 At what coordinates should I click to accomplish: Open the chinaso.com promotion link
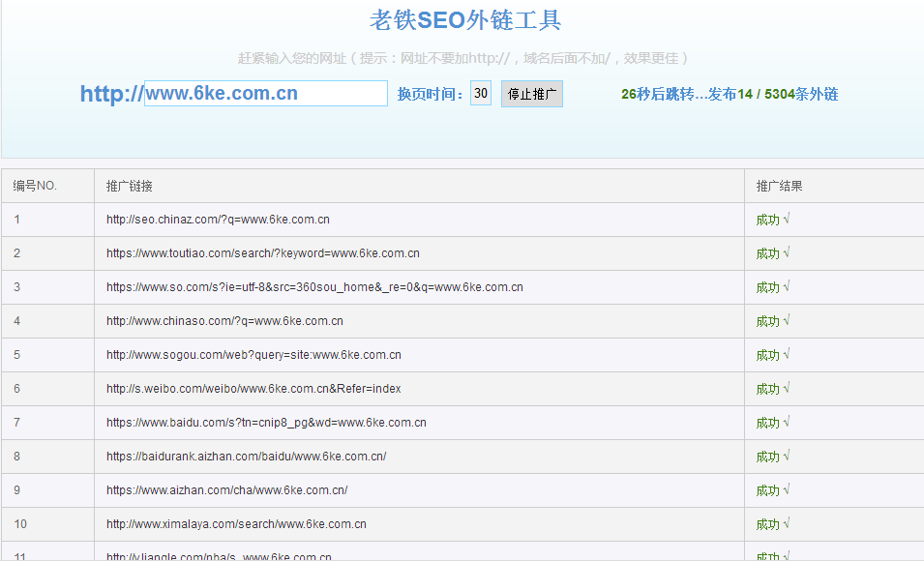224,321
